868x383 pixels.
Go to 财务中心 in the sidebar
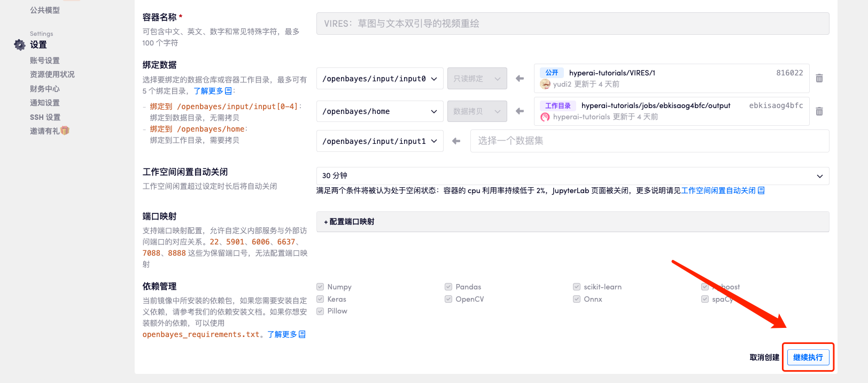(45, 89)
